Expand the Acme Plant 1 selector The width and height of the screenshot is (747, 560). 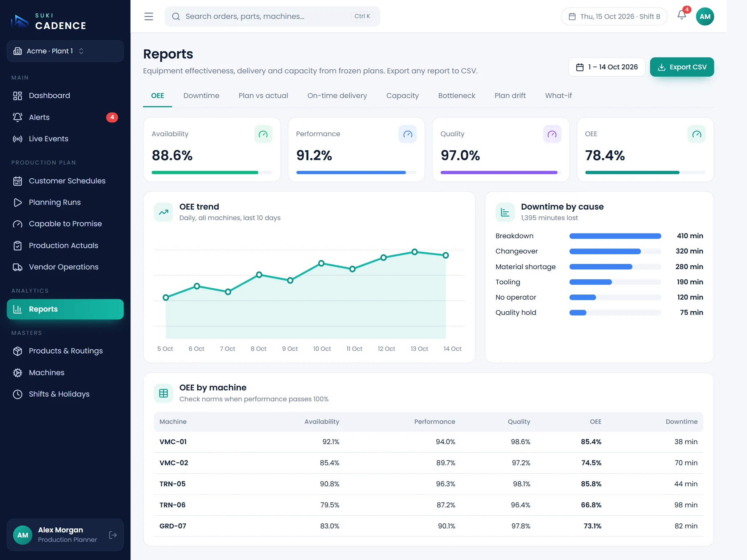pyautogui.click(x=65, y=51)
